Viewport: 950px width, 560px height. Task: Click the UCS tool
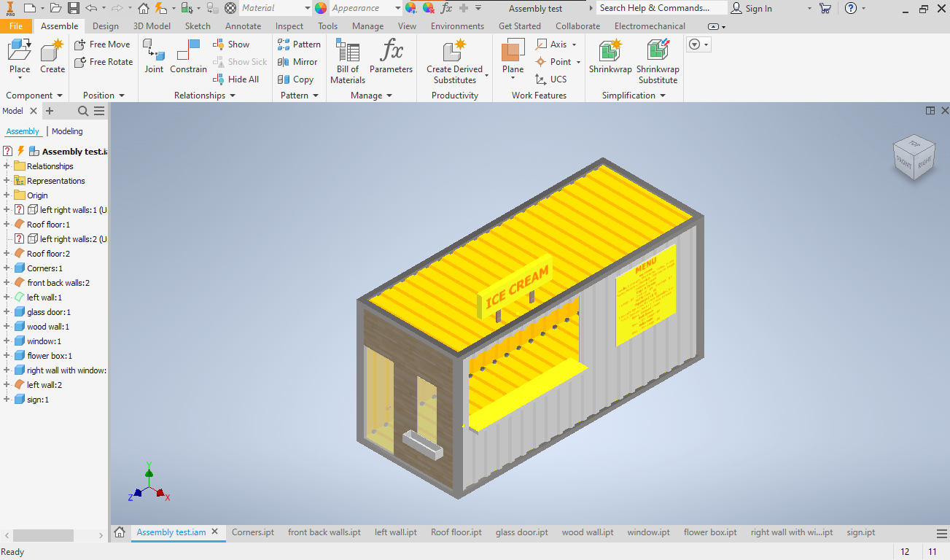(550, 79)
